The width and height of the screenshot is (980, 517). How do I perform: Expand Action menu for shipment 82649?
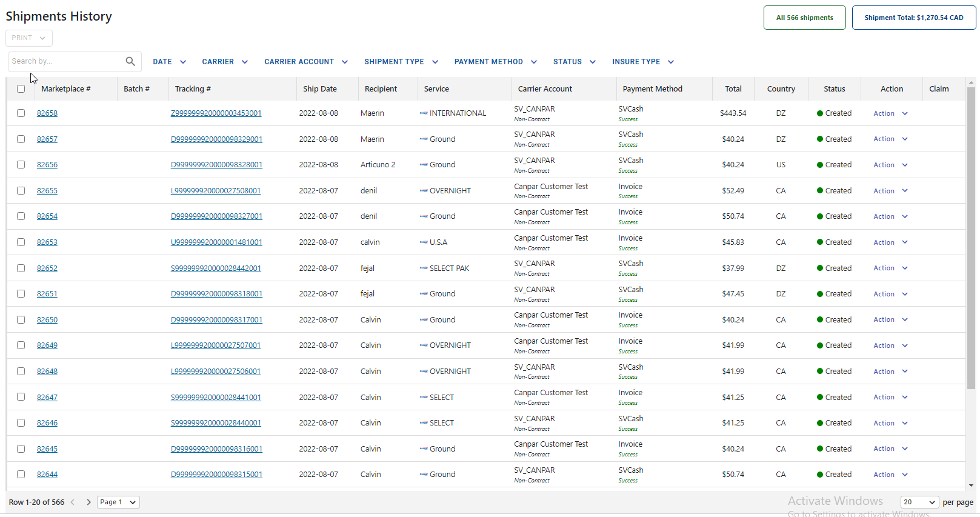click(x=891, y=345)
